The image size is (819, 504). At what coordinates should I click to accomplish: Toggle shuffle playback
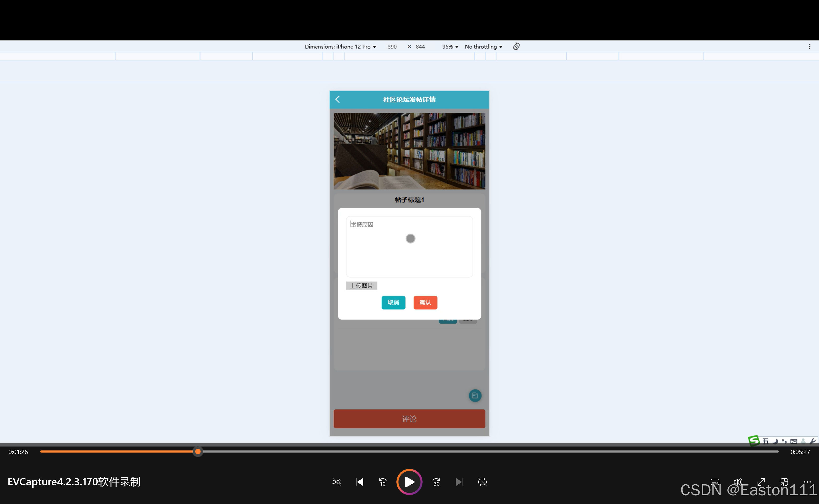coord(336,482)
